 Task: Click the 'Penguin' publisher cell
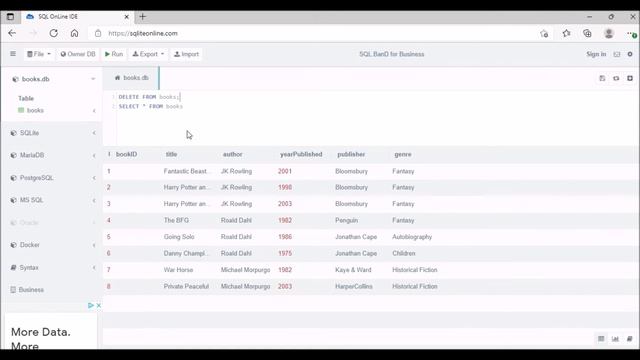click(347, 220)
